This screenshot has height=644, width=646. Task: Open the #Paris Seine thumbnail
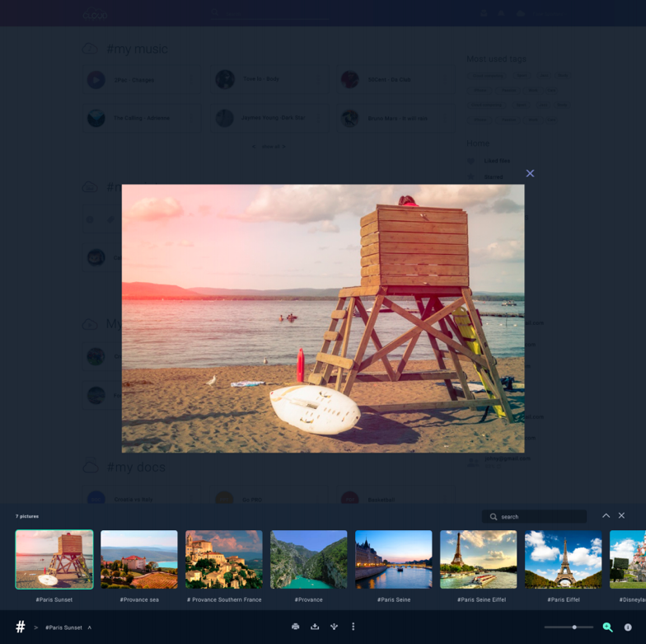(x=394, y=559)
